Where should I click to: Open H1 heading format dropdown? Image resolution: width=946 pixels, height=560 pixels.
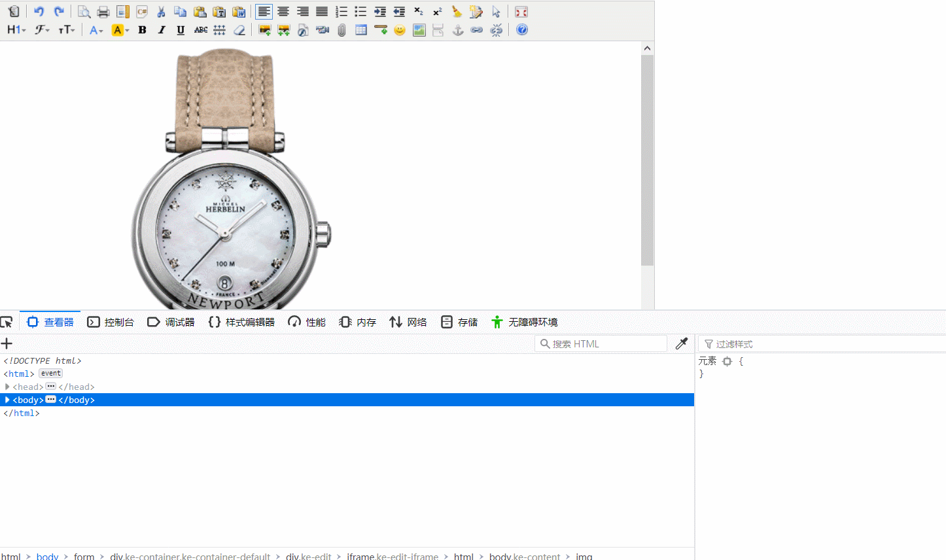16,30
